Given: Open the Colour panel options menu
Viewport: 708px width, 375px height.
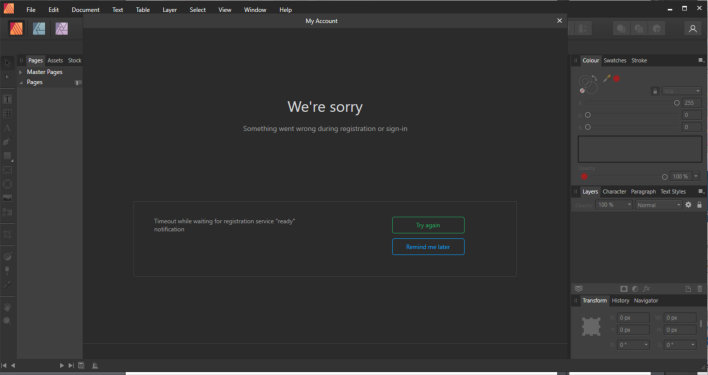Looking at the screenshot, I should point(701,60).
